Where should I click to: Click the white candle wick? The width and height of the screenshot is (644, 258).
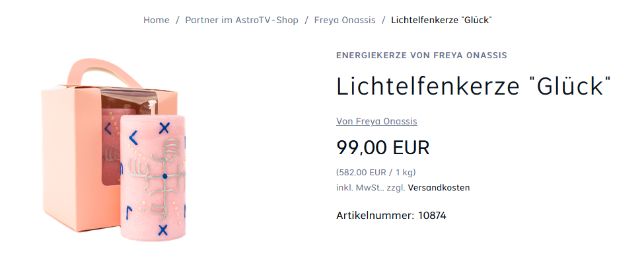[x=154, y=106]
